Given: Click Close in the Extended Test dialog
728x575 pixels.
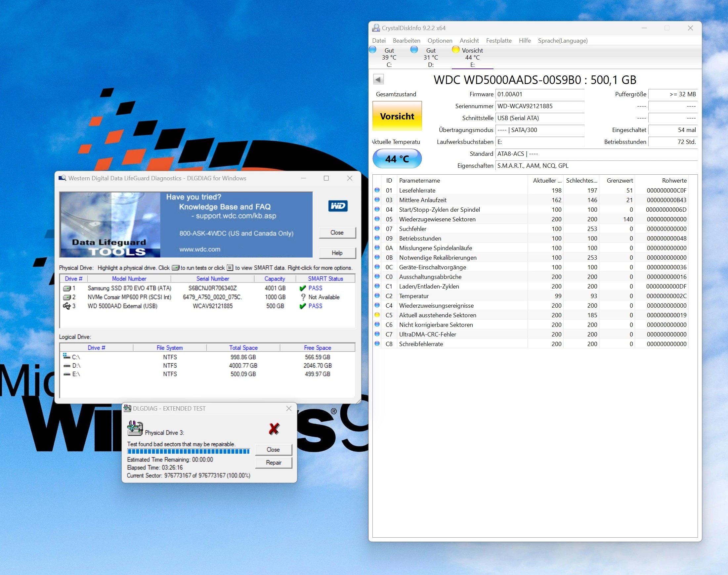Looking at the screenshot, I should (x=273, y=450).
